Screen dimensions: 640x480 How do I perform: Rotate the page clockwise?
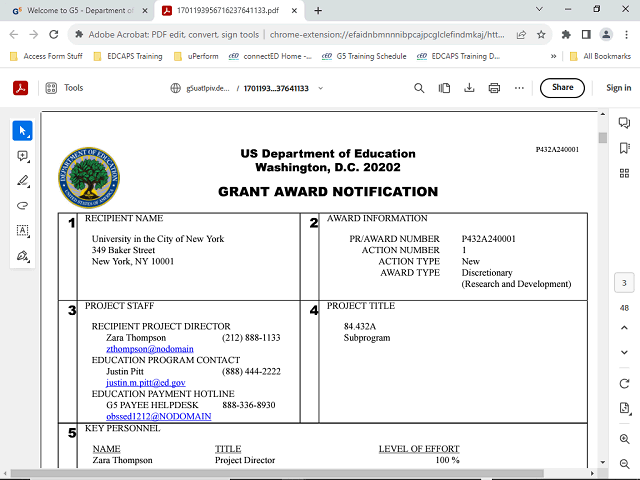tap(624, 384)
